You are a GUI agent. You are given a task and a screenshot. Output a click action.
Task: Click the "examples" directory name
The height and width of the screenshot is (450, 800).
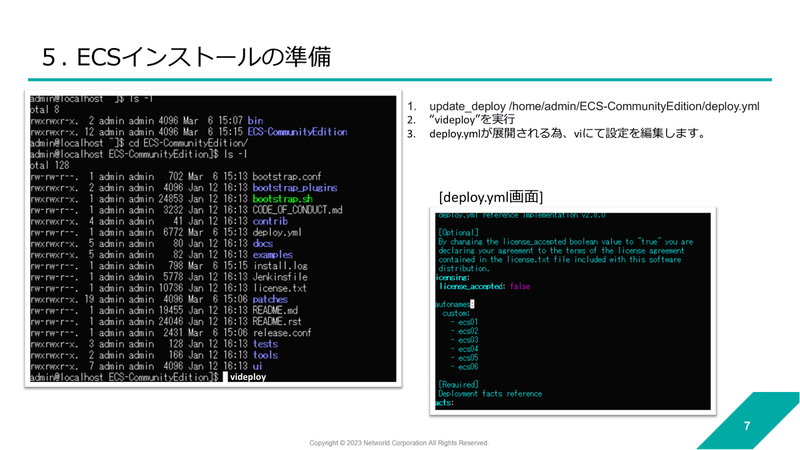click(x=272, y=255)
